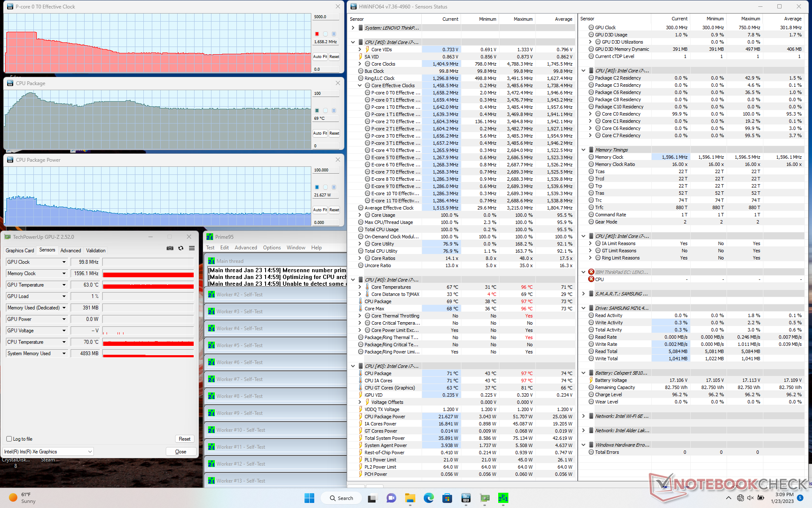The image size is (812, 508).
Task: Click Auto Fit in the CPU Package Power graph
Action: point(320,210)
